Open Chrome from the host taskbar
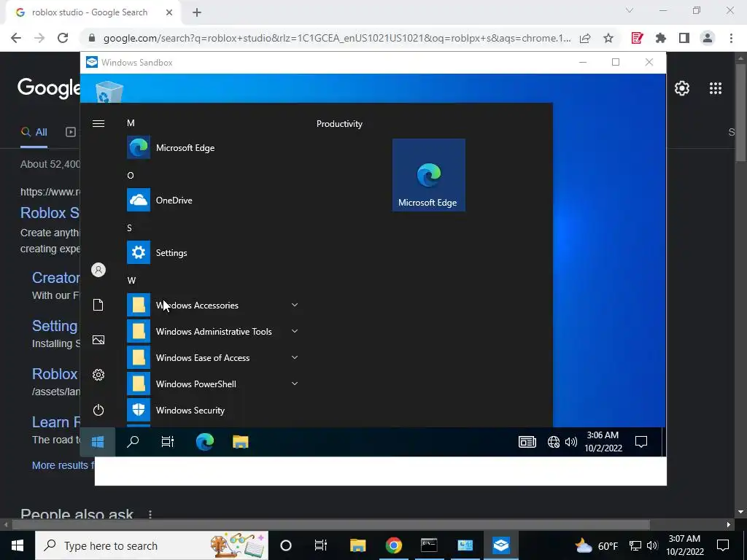747x560 pixels. pos(393,545)
